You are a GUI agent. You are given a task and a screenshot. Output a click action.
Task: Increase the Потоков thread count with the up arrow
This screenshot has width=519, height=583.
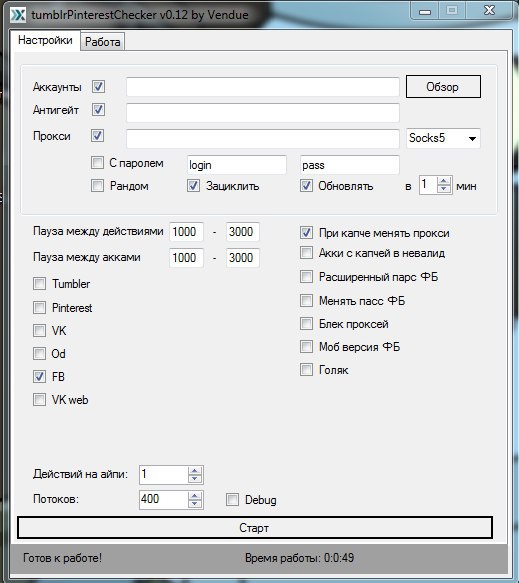click(194, 495)
